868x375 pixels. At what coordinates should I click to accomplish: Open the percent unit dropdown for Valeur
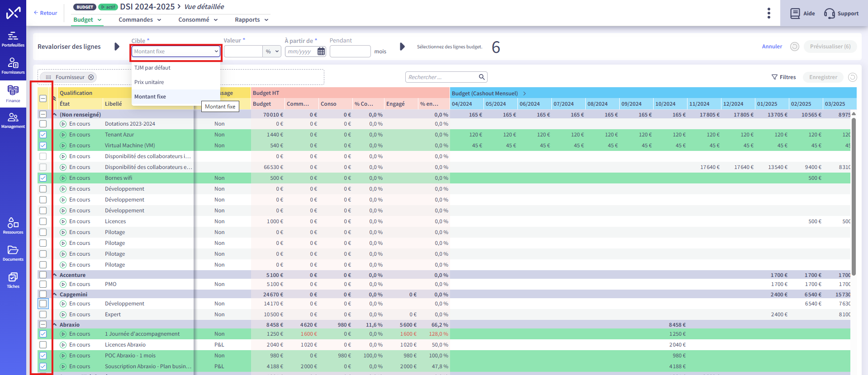pyautogui.click(x=272, y=52)
